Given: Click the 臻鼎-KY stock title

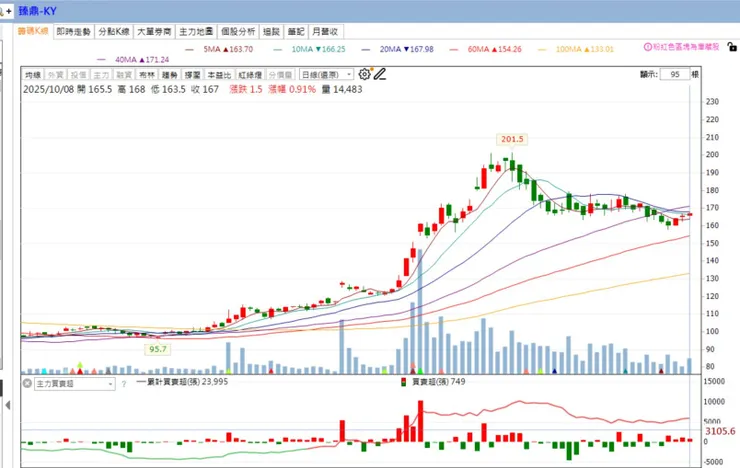Looking at the screenshot, I should [37, 11].
